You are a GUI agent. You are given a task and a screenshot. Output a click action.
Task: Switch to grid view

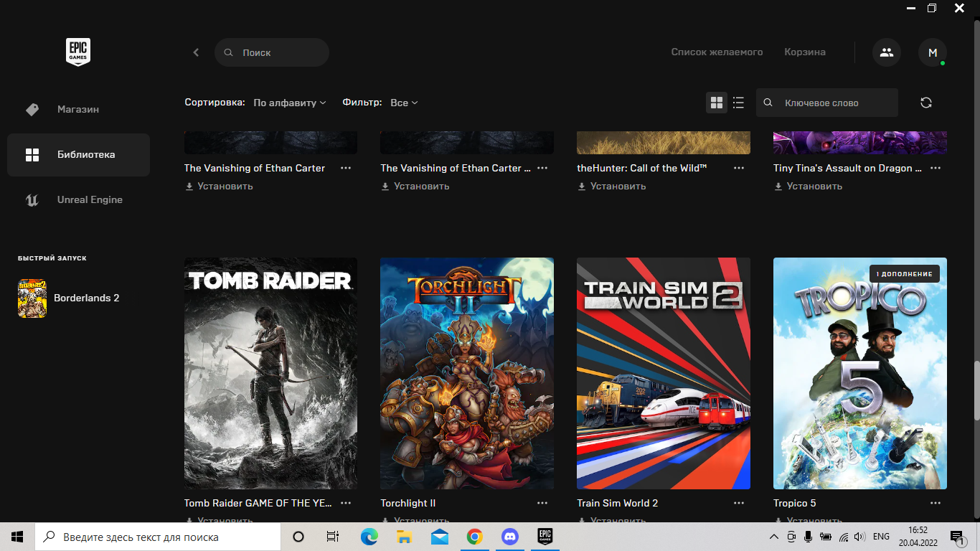[716, 103]
